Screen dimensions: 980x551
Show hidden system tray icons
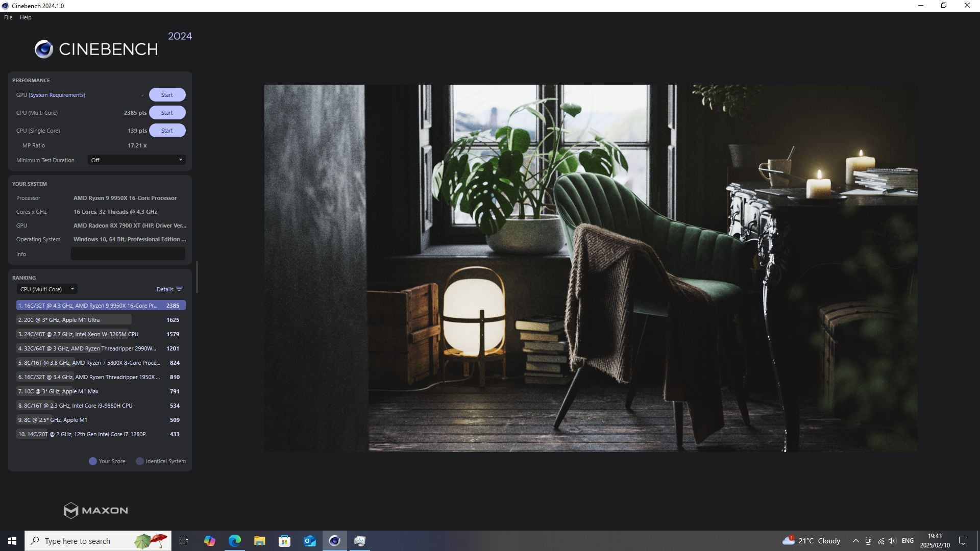(x=855, y=541)
